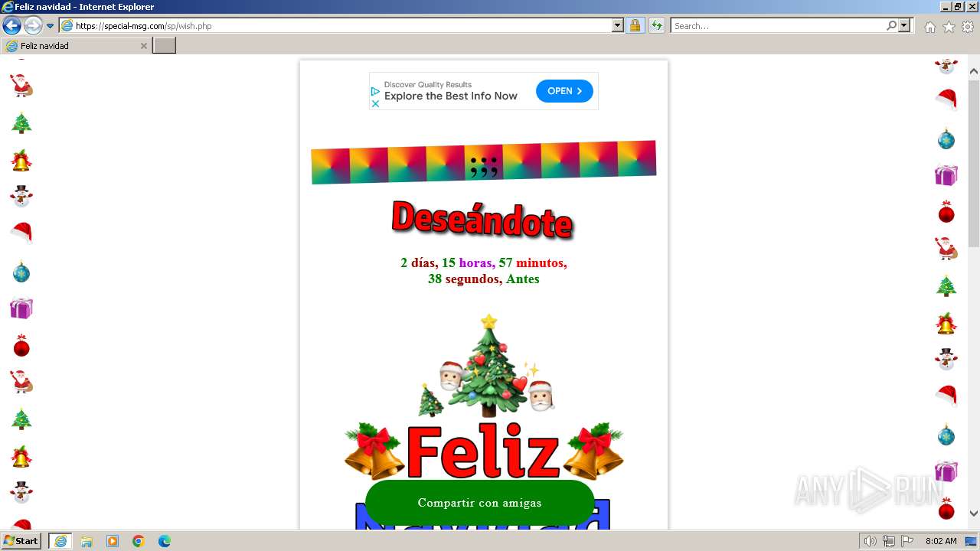The height and width of the screenshot is (551, 980).
Task: Dismiss the ad with the X icon
Action: point(375,103)
